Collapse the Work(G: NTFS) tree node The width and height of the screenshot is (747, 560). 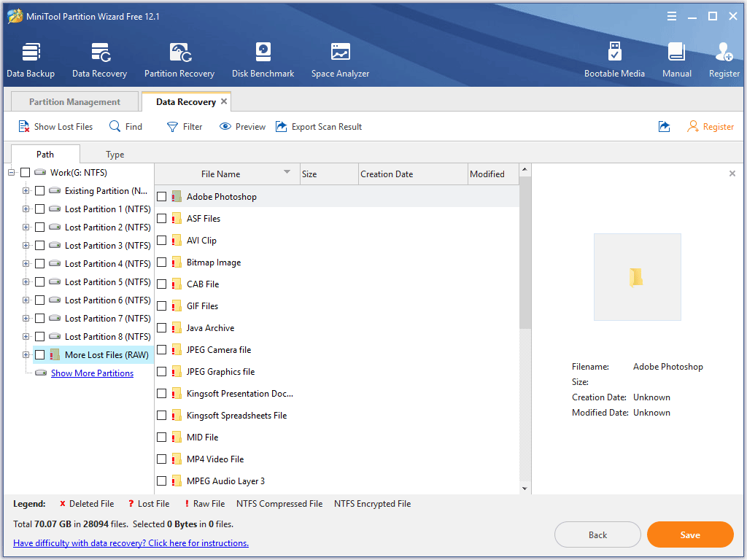click(x=12, y=172)
